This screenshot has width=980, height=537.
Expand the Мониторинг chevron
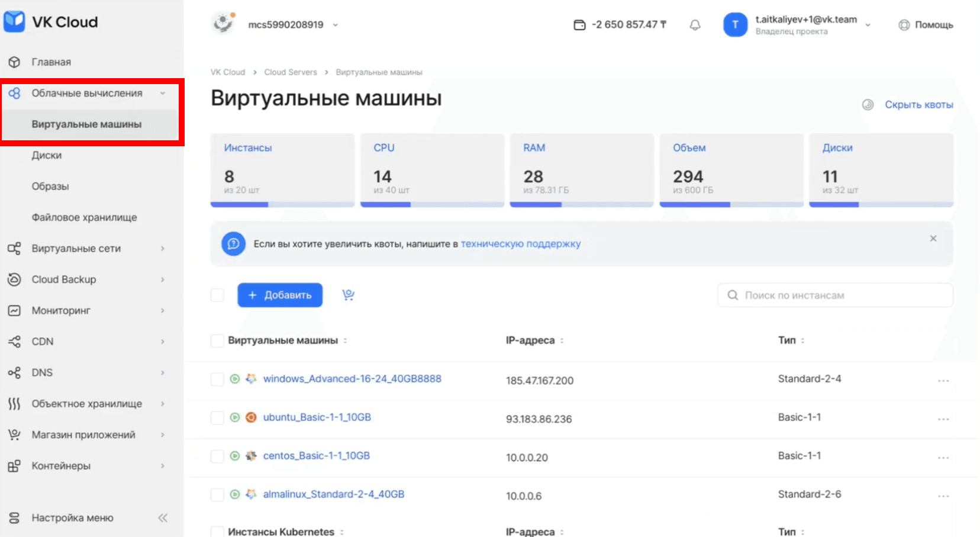163,310
